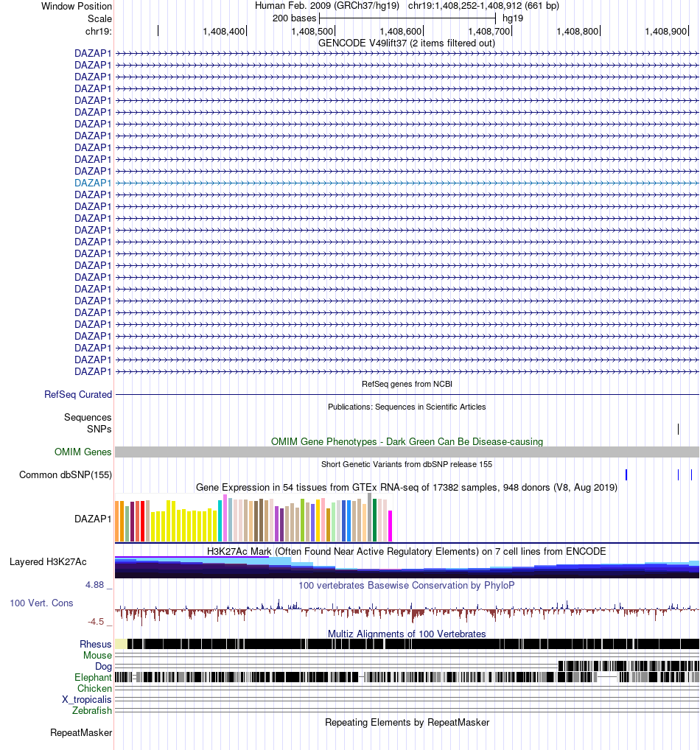Click the 1,408,700 ruler position
This screenshot has width=700, height=750.
point(489,32)
